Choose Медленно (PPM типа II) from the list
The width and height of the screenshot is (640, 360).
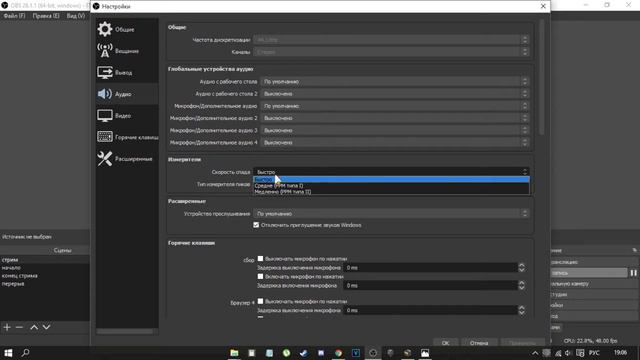pos(391,192)
